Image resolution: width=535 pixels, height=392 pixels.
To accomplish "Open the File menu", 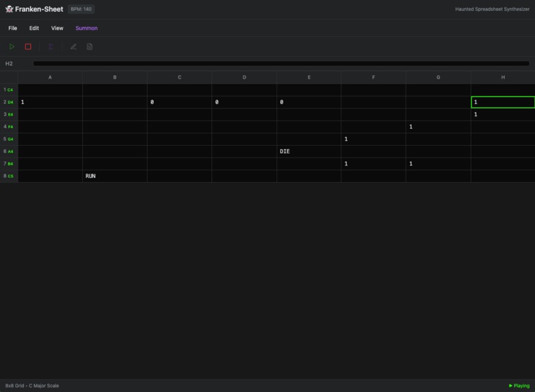I will pyautogui.click(x=12, y=28).
